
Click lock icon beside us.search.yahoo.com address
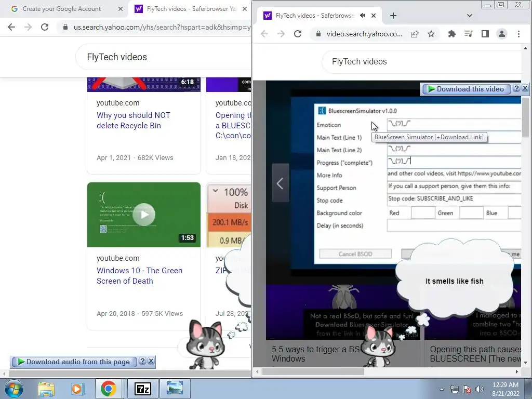point(65,27)
